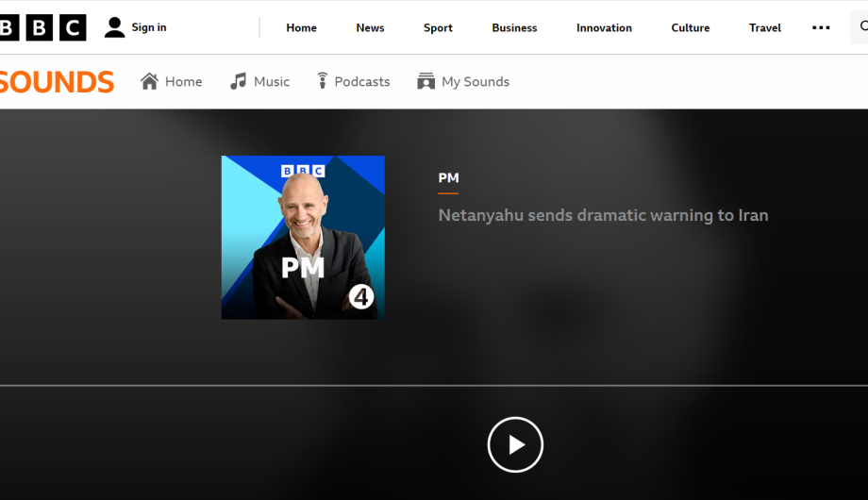Open the Music page label
The height and width of the screenshot is (500, 868).
click(272, 82)
